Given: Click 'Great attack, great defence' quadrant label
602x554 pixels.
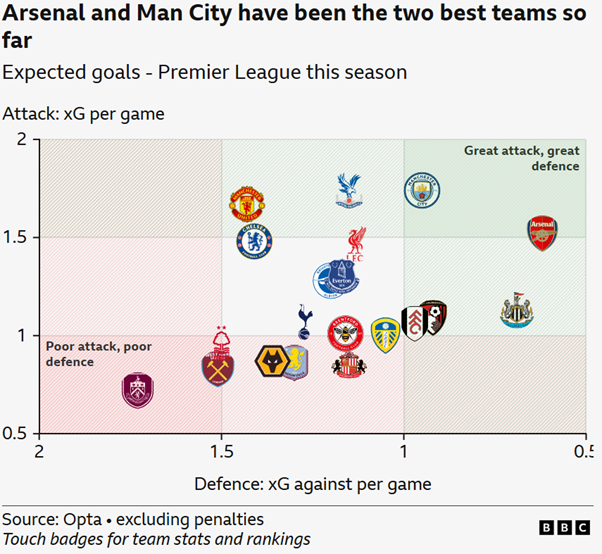Looking at the screenshot, I should click(521, 158).
